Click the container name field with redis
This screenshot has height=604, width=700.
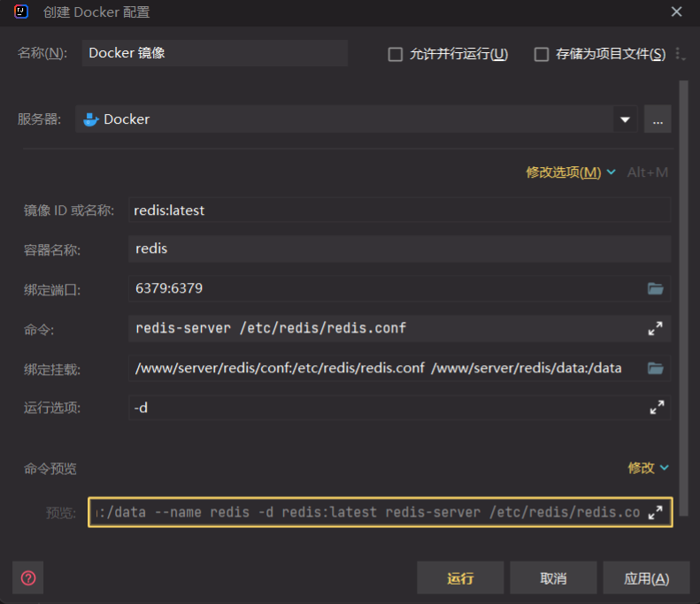click(399, 248)
